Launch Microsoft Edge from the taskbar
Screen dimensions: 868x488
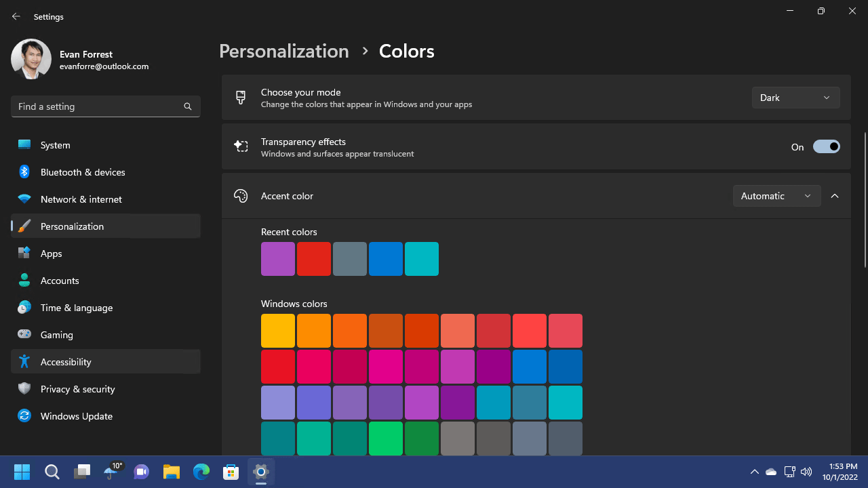pyautogui.click(x=201, y=471)
